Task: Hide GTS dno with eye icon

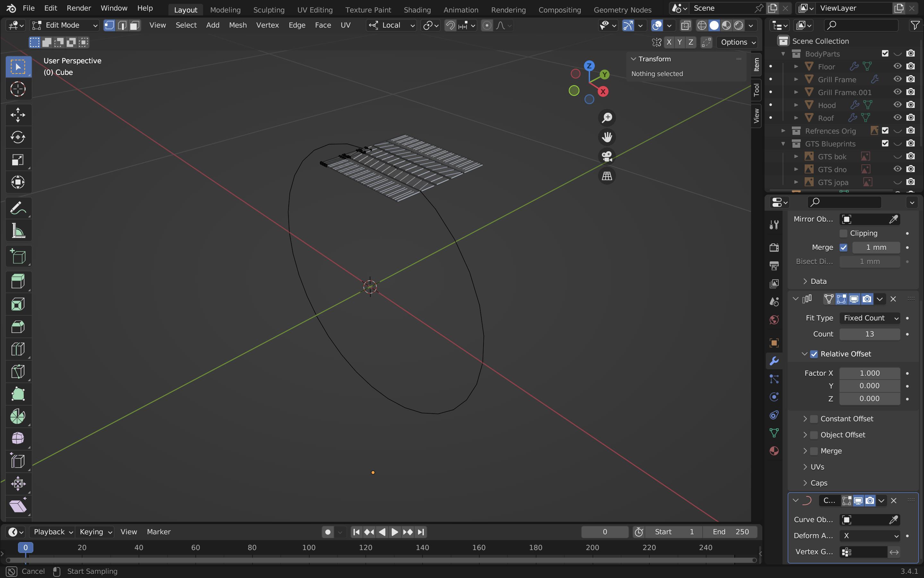Action: (x=897, y=169)
